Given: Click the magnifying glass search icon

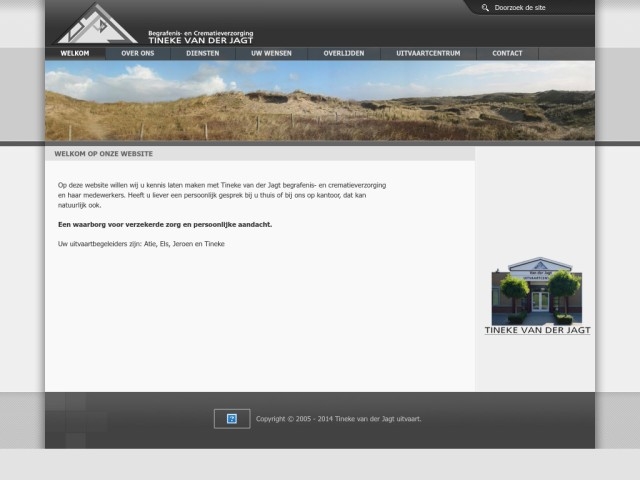Looking at the screenshot, I should [x=485, y=8].
